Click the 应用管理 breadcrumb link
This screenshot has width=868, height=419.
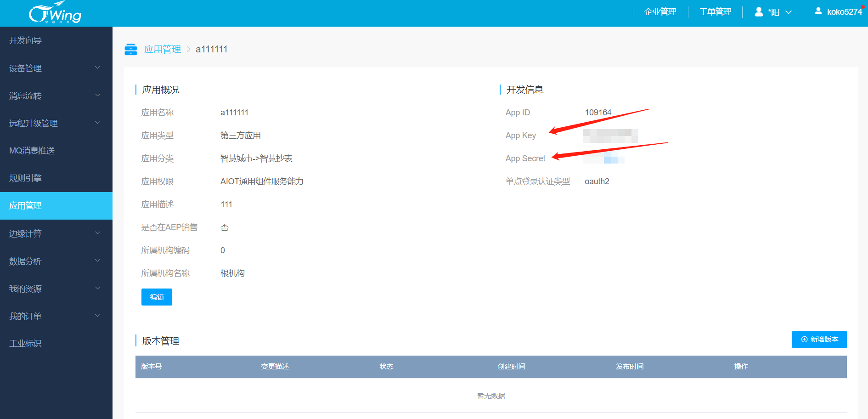163,50
